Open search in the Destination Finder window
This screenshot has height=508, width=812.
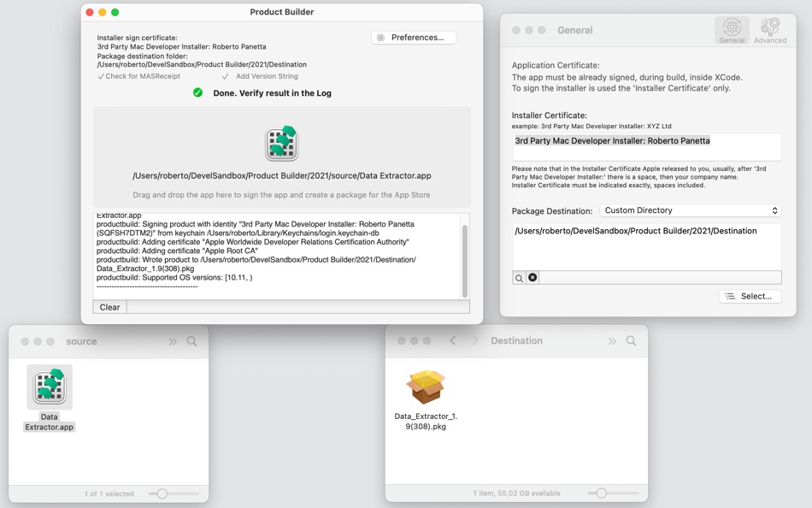(x=631, y=340)
